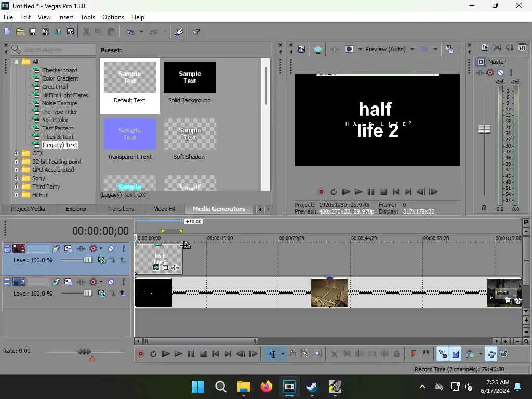Open Steam from the taskbar

tap(312, 387)
